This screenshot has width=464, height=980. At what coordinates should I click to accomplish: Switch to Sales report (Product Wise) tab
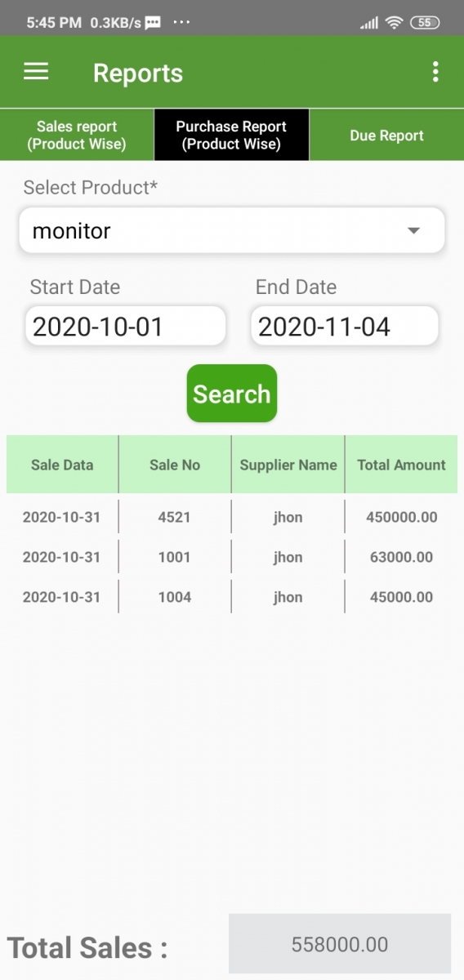(77, 136)
